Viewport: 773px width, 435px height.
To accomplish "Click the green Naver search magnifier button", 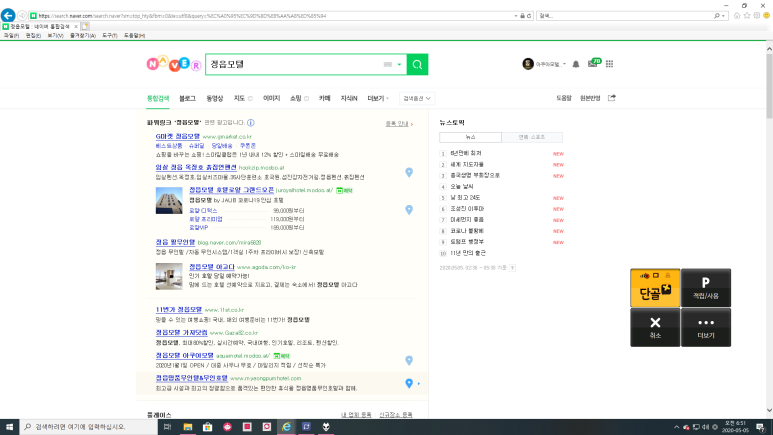I will 417,65.
